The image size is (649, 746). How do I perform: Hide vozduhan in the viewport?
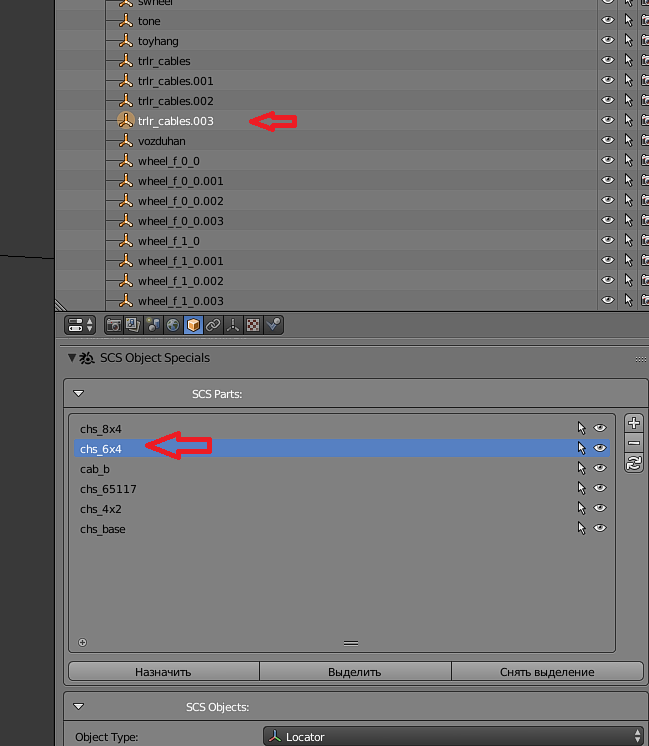pyautogui.click(x=608, y=140)
